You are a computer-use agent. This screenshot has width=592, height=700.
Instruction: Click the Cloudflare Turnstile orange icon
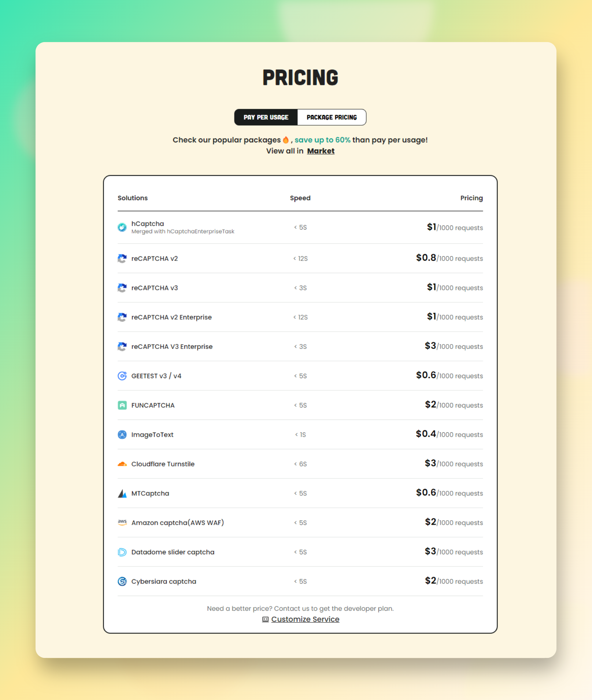click(x=122, y=464)
